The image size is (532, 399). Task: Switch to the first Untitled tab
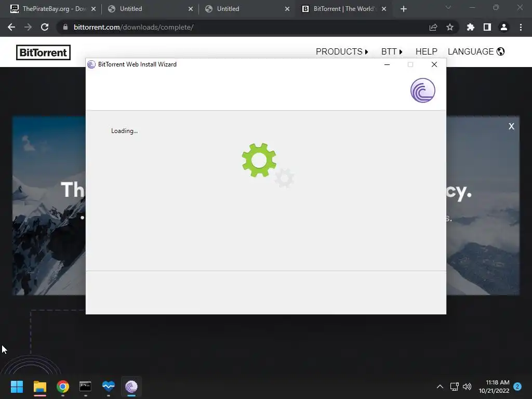pyautogui.click(x=149, y=9)
